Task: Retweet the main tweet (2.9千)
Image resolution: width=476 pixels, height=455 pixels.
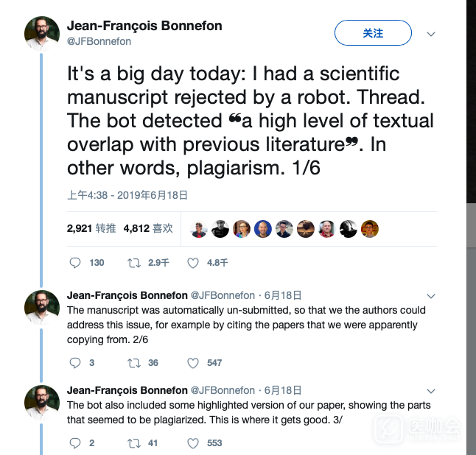Action: point(134,263)
